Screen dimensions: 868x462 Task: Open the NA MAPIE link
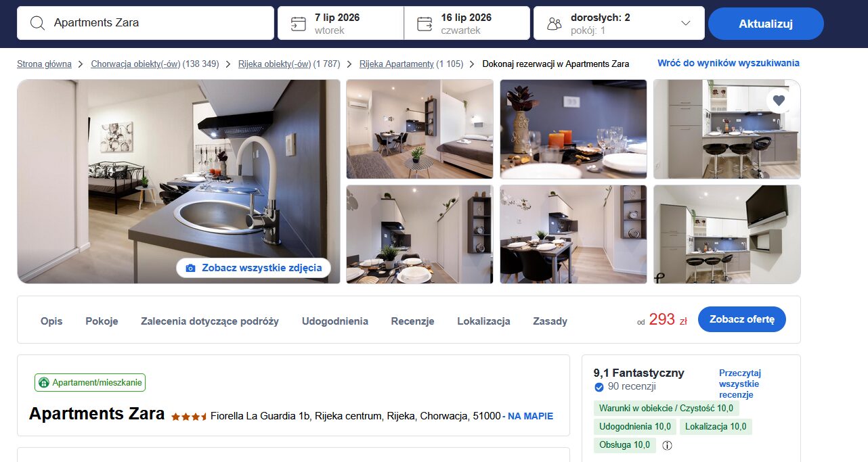tap(530, 416)
